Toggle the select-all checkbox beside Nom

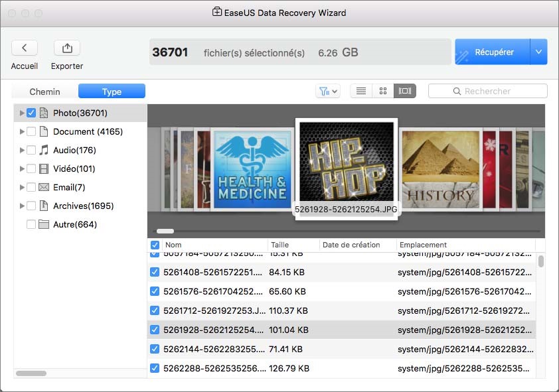click(x=155, y=245)
